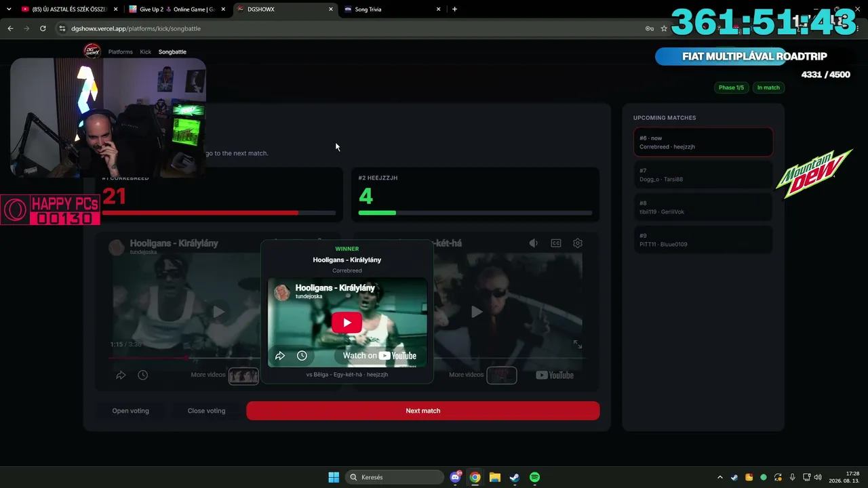
Task: Select match #8 tibi119 vs GerillVok
Action: [x=703, y=207]
